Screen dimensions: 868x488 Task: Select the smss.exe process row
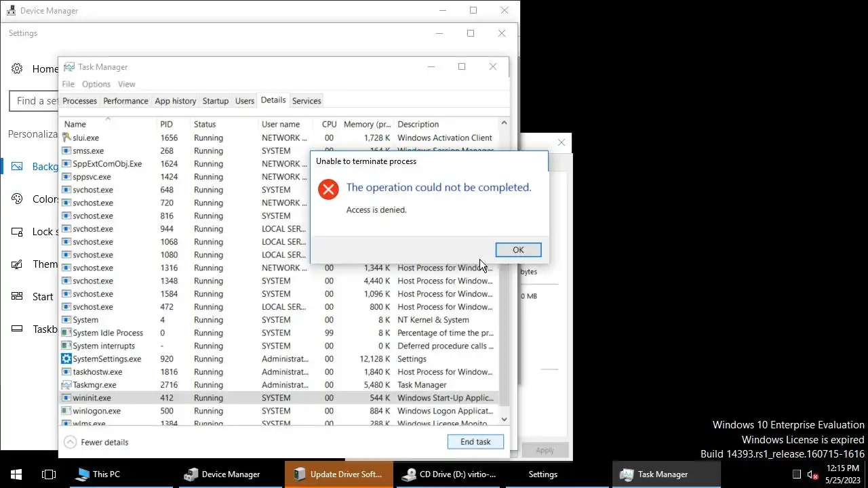pos(184,150)
